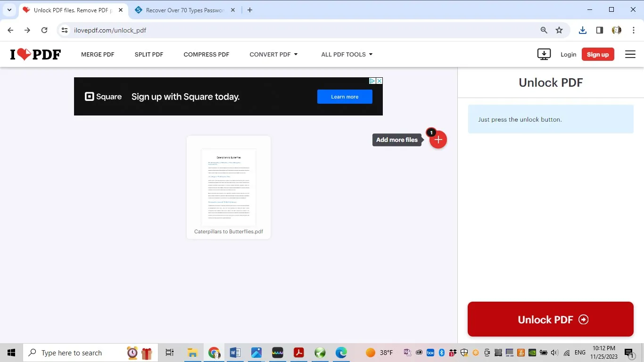The width and height of the screenshot is (644, 362).
Task: Click the volume speaker icon
Action: pos(554,353)
